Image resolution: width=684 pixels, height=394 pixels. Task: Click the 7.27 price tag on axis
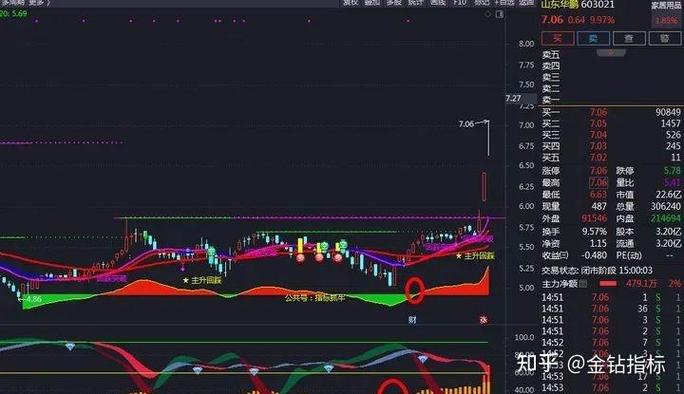(x=513, y=99)
